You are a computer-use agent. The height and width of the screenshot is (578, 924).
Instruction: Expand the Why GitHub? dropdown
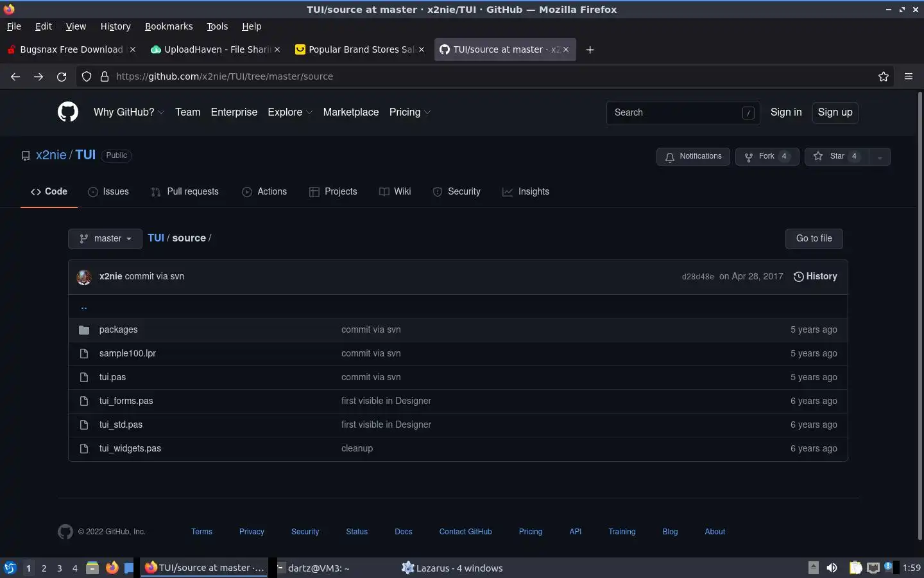pyautogui.click(x=129, y=112)
